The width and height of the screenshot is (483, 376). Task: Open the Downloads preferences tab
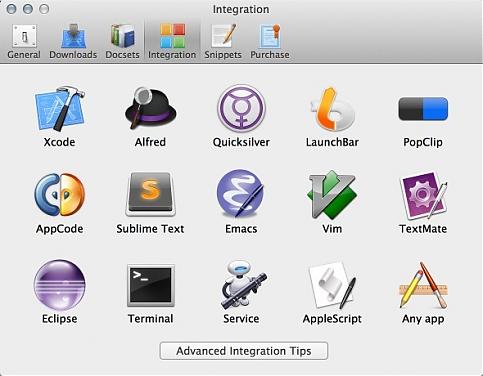pyautogui.click(x=73, y=42)
